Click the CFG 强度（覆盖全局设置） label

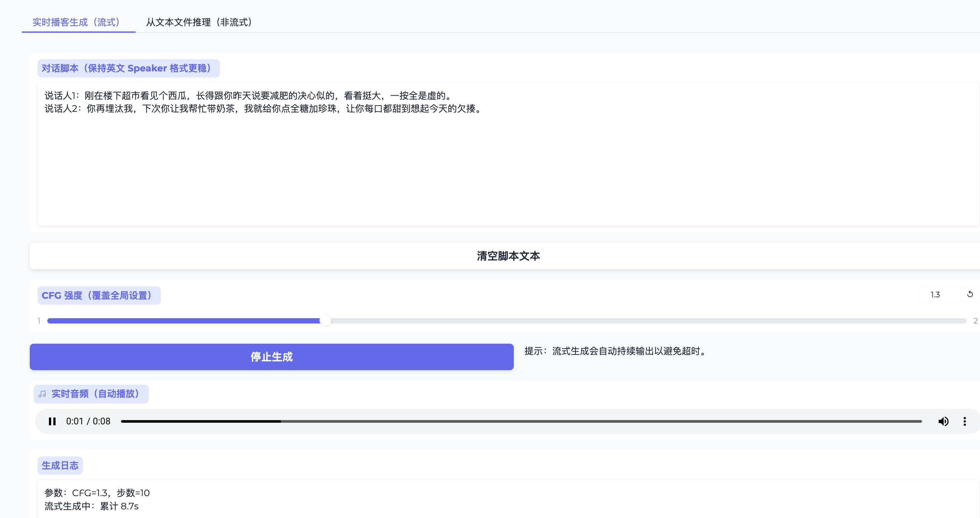(99, 295)
